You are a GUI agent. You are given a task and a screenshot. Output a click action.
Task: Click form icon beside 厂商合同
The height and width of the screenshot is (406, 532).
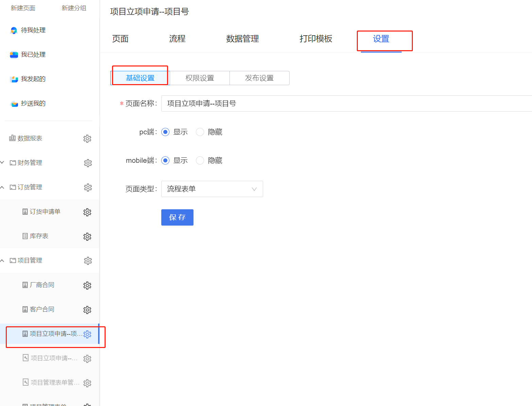25,285
